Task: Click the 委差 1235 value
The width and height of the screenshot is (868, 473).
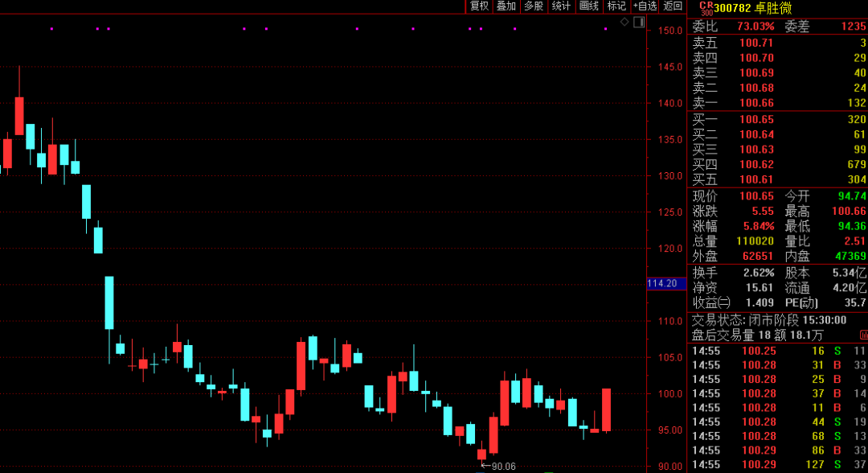Action: [x=854, y=26]
